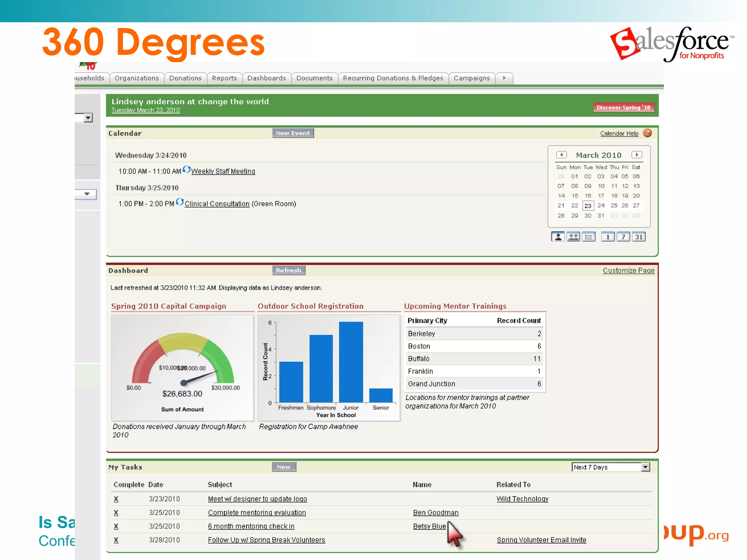This screenshot has width=747, height=560.
Task: Mark 'Follow Up w/ Spring Break Volunteers' complete
Action: coord(116,540)
